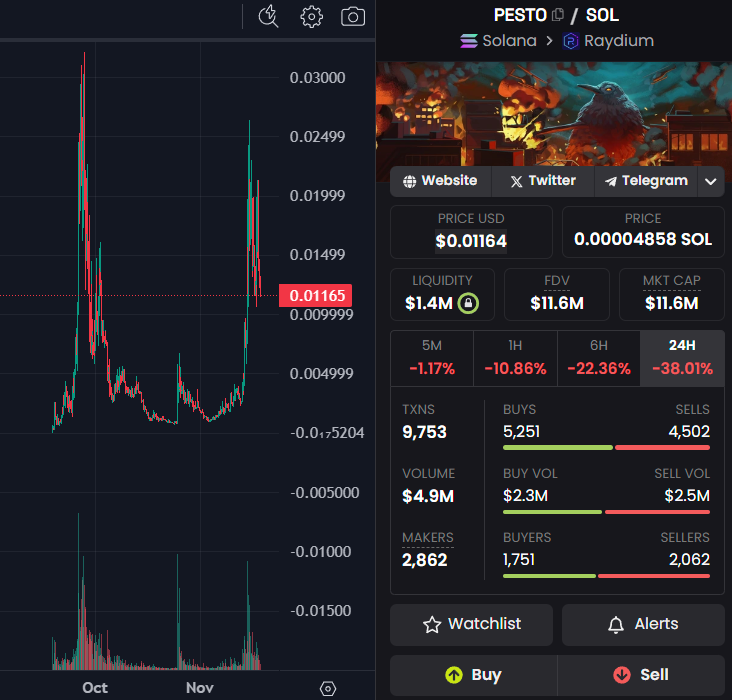Image resolution: width=732 pixels, height=700 pixels.
Task: Click the BUYS count 5,251
Action: coord(521,431)
